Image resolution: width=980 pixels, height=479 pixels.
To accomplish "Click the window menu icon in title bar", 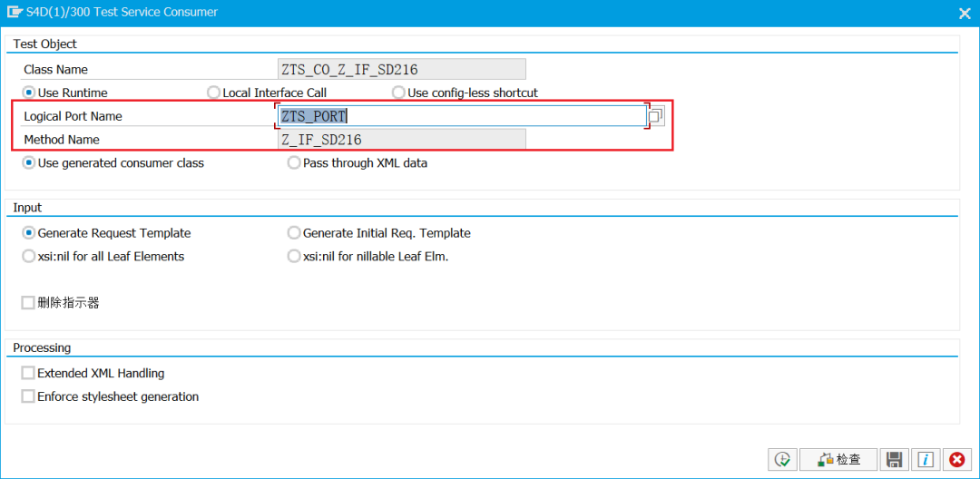I will [15, 12].
